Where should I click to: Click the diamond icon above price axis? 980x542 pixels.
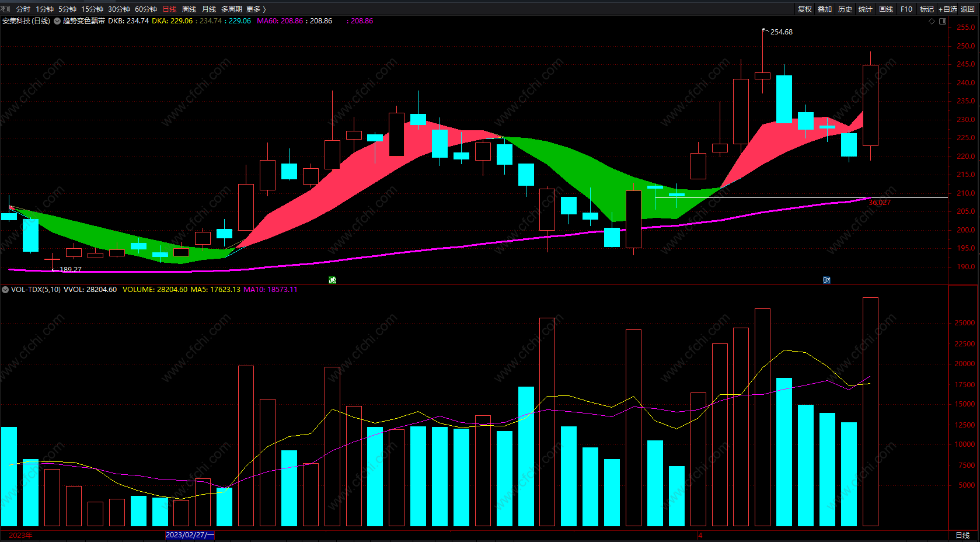pyautogui.click(x=932, y=21)
